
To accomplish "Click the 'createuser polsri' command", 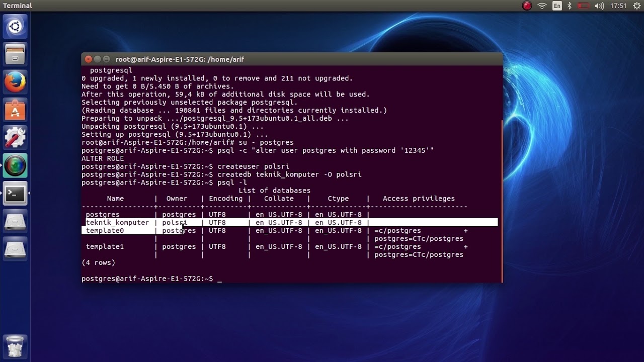I will click(253, 166).
